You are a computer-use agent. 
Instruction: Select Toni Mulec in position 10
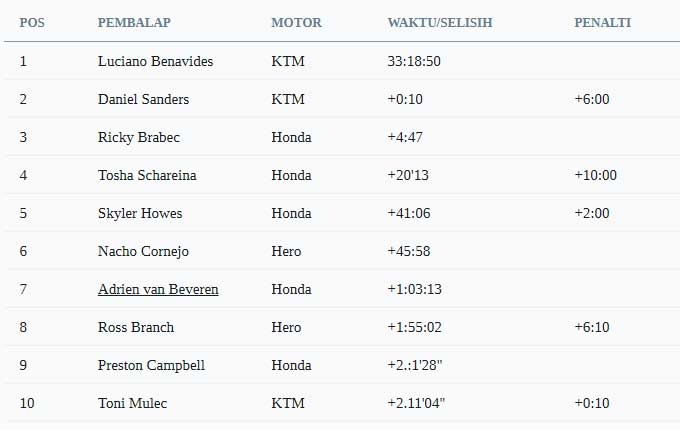[132, 403]
